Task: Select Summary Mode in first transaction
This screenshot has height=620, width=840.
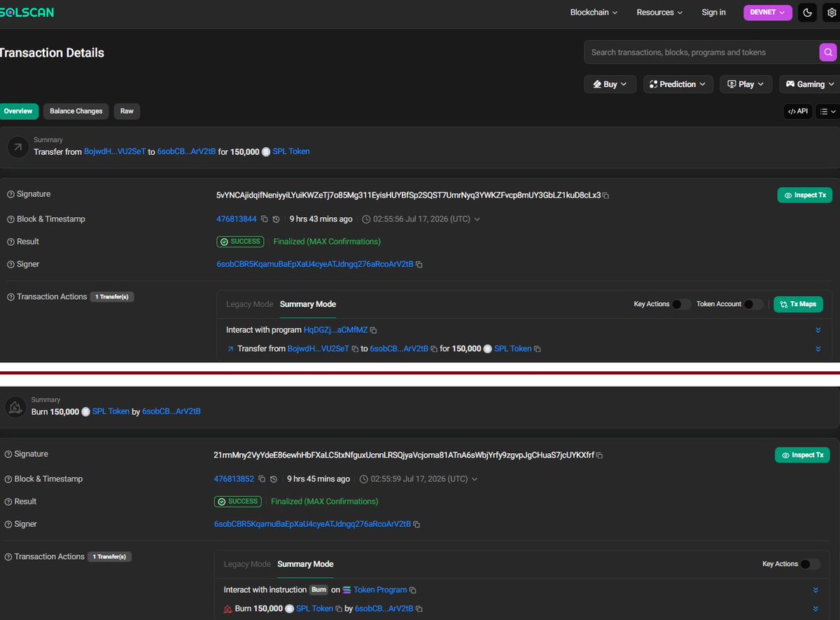Action: (x=308, y=304)
